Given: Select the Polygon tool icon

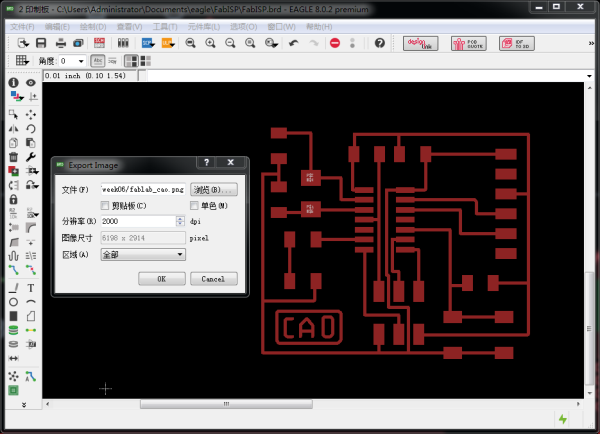Looking at the screenshot, I should point(31,316).
